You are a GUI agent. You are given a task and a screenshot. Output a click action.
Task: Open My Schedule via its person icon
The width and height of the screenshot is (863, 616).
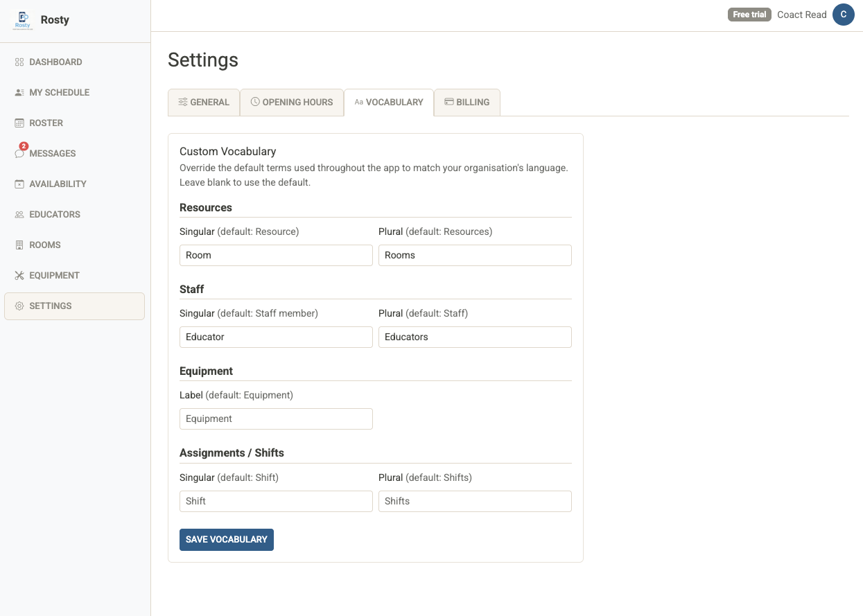pos(19,92)
